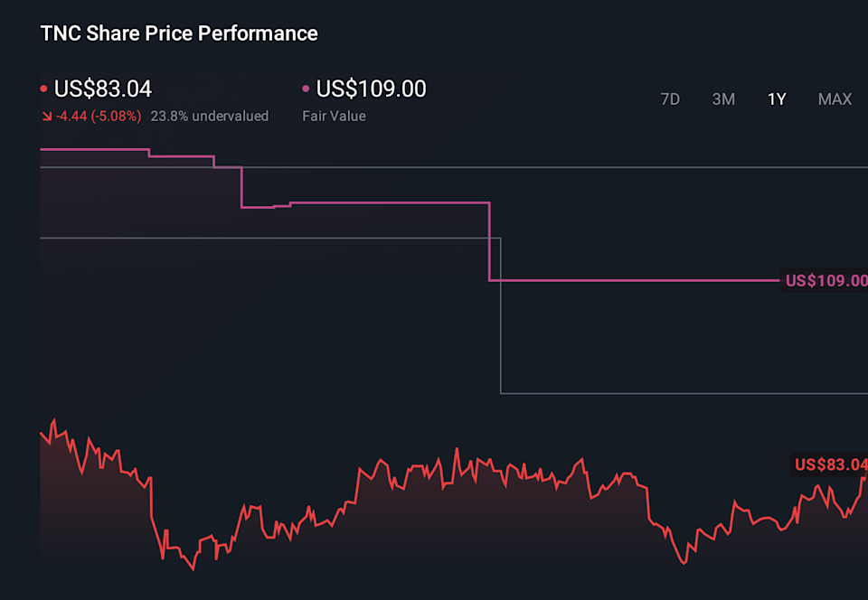The height and width of the screenshot is (600, 868).
Task: Click the grey analyst price target line
Action: 271,238
